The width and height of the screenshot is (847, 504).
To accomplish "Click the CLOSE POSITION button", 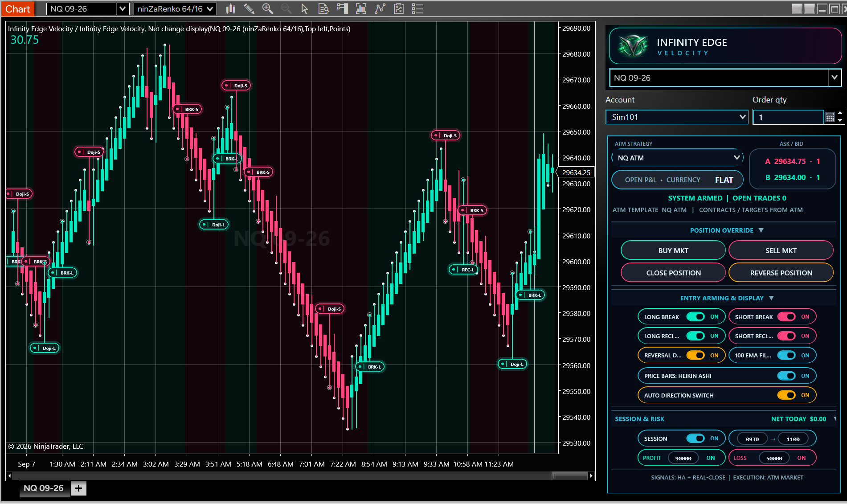I will pos(673,273).
